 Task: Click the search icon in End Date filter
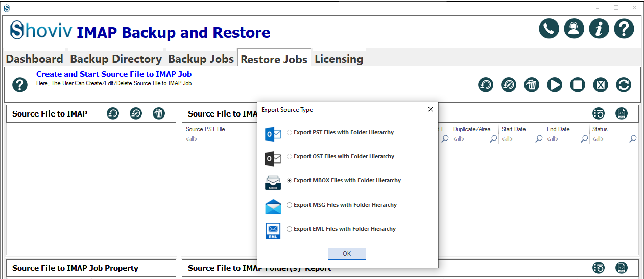click(584, 139)
